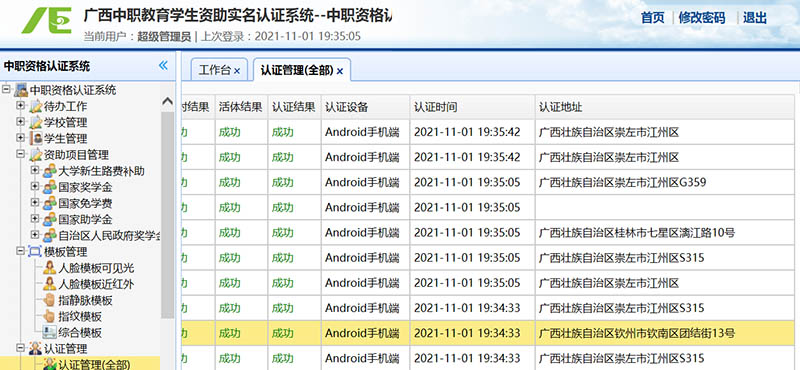Sort by 认证时间 column header
This screenshot has height=370, width=800.
[x=472, y=107]
